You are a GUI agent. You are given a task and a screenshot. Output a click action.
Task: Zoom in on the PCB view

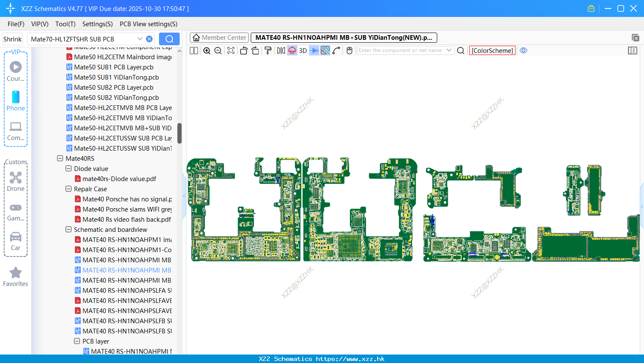(x=207, y=51)
